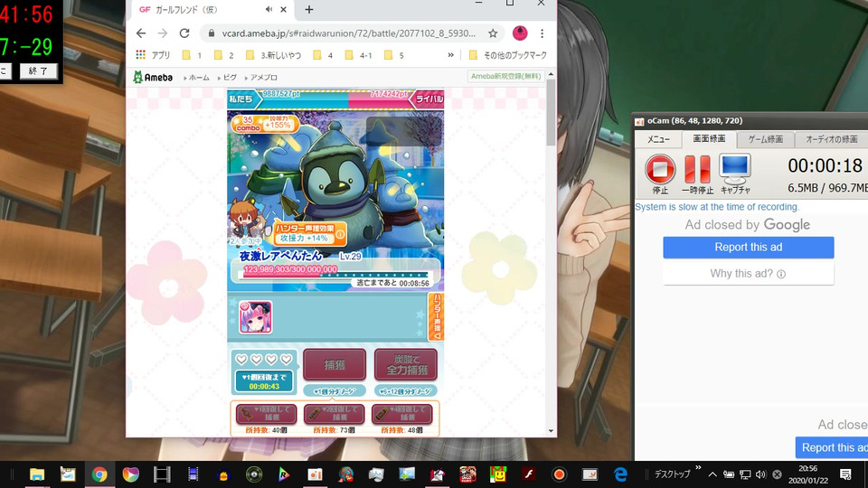Image resolution: width=868 pixels, height=488 pixels.
Task: Click ♥1回復して捕獲 candy button
Action: pyautogui.click(x=266, y=414)
